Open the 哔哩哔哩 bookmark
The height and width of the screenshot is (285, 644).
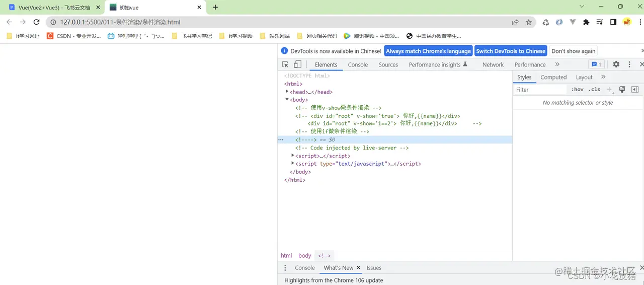pos(136,36)
